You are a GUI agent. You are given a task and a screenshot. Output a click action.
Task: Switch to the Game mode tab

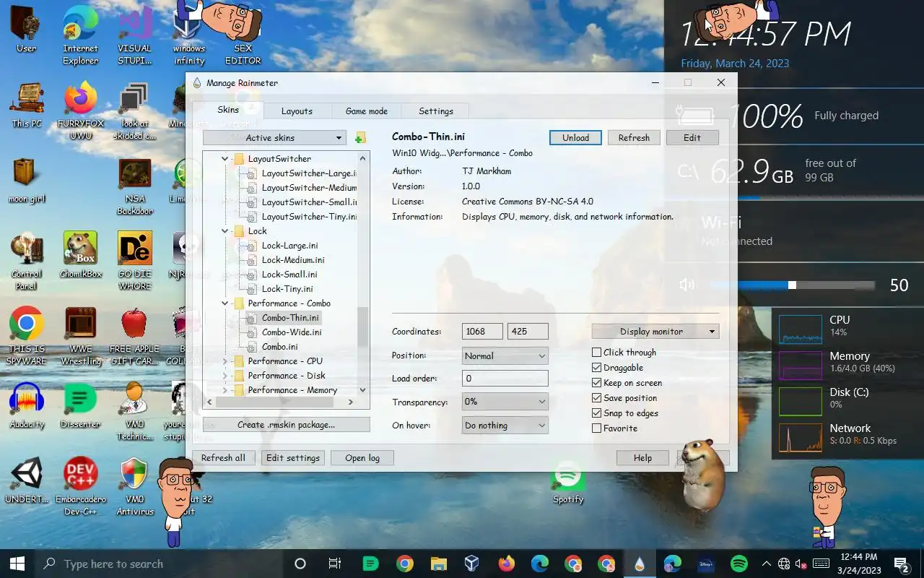(x=367, y=111)
